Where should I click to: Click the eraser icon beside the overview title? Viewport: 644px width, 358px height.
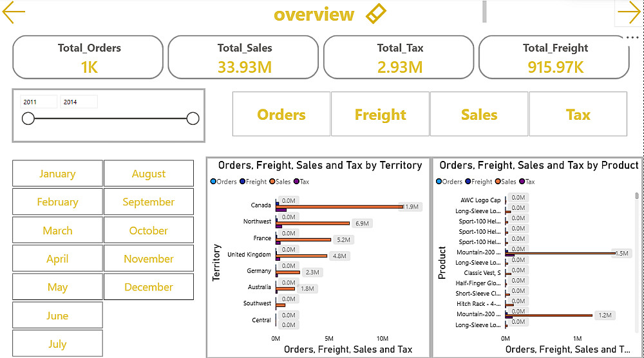point(376,14)
